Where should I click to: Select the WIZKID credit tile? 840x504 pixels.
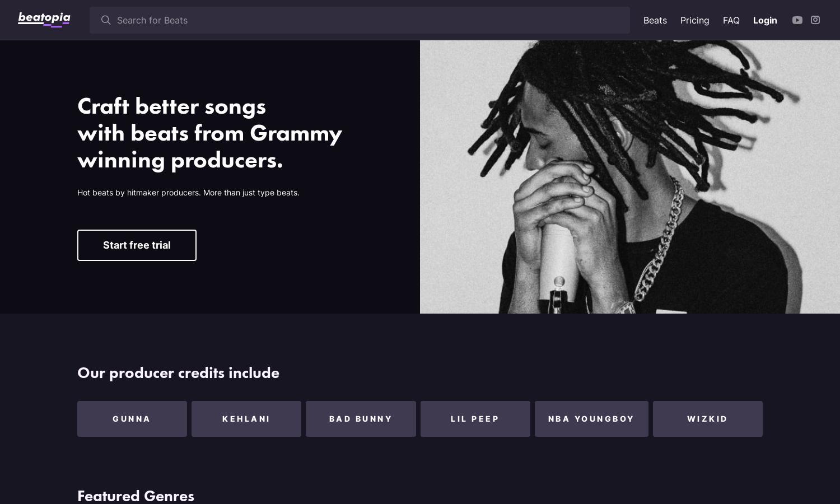point(708,419)
